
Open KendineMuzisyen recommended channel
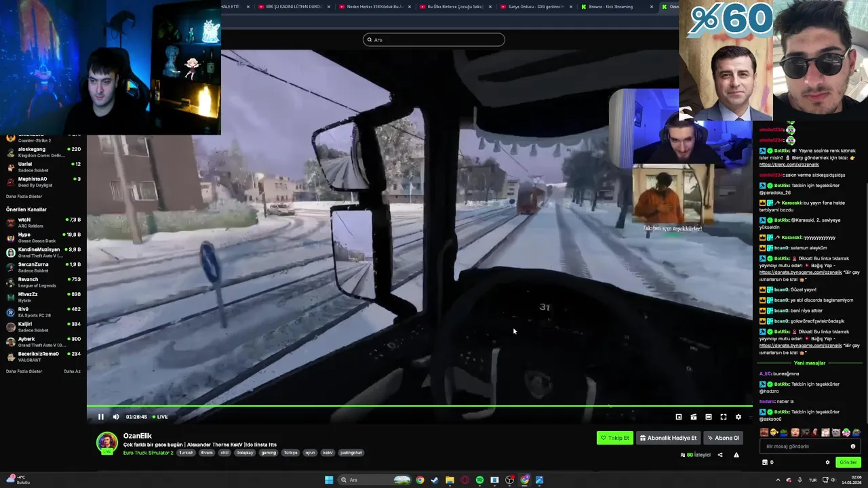tap(43, 252)
